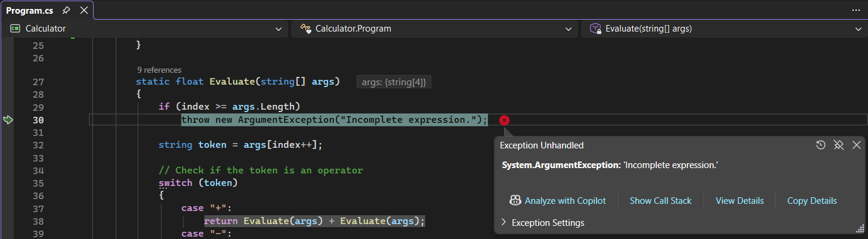The width and height of the screenshot is (868, 239).
Task: Toggle the unpin icon in the exception popup
Action: point(839,145)
